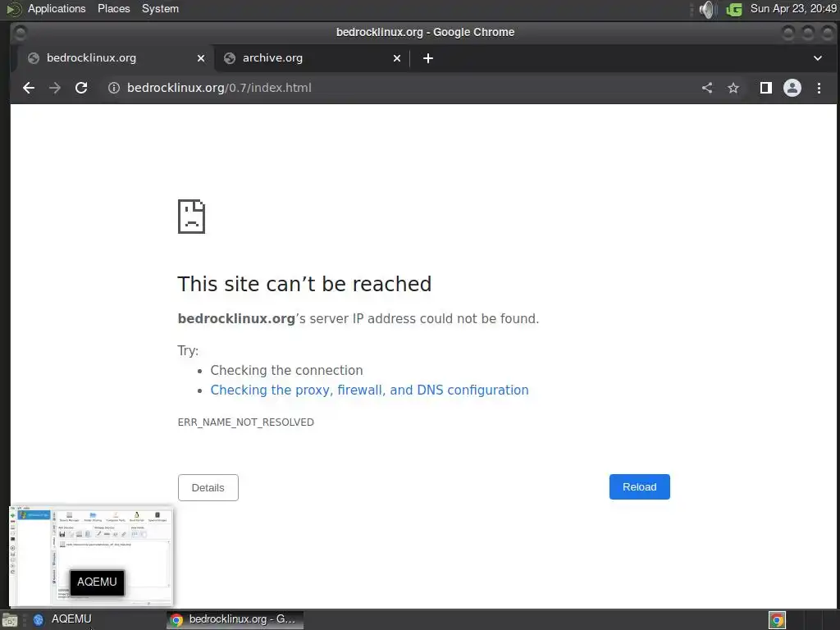This screenshot has width=840, height=630.
Task: Open Chrome side panel icon
Action: click(x=766, y=88)
